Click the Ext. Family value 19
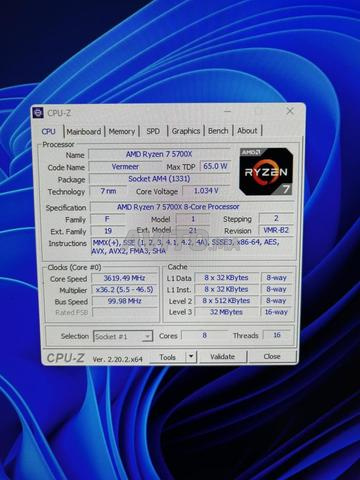Screen dimensions: 360x480 108,231
